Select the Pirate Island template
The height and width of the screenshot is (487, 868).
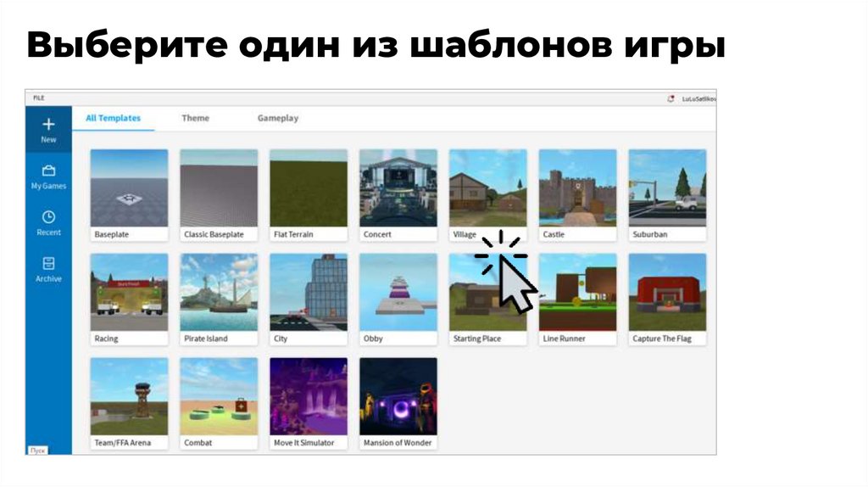(x=219, y=299)
